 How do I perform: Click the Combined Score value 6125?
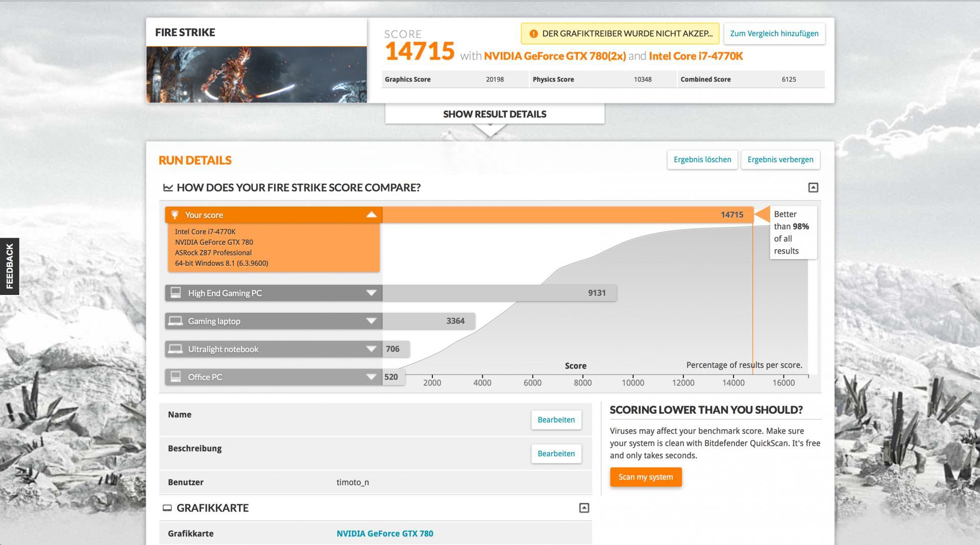pos(789,79)
